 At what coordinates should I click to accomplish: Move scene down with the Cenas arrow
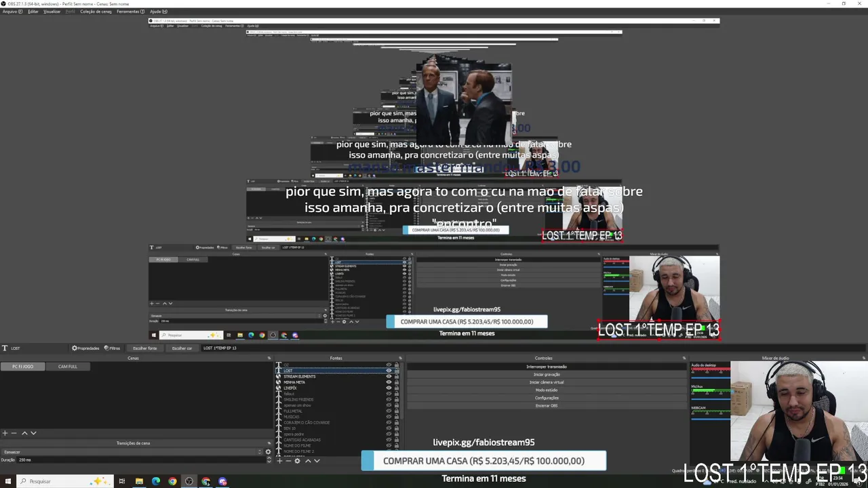coord(33,433)
